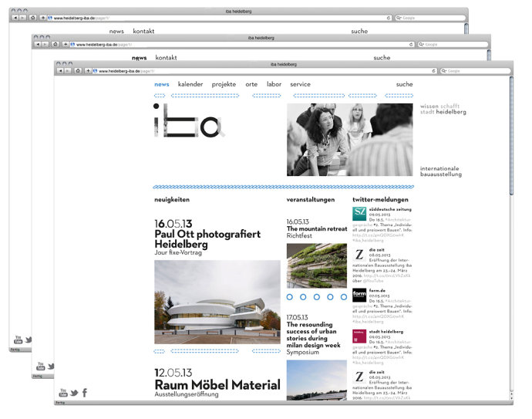
Task: Open the orte menu item
Action: tap(251, 84)
